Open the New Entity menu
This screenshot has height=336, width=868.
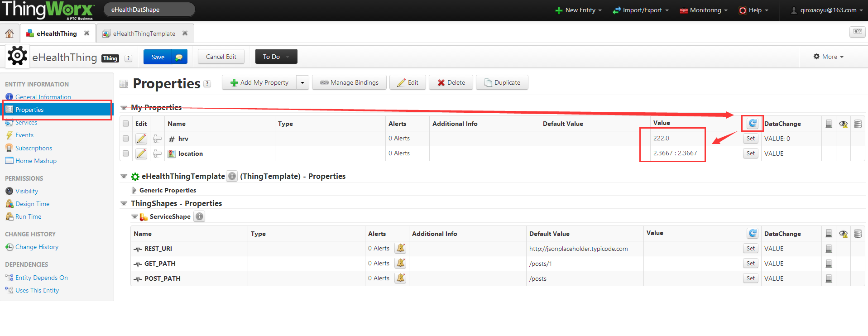[579, 10]
